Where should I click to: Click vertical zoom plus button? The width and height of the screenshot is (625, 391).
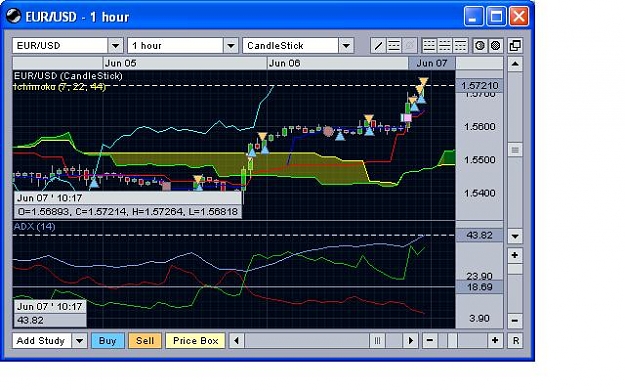(515, 255)
